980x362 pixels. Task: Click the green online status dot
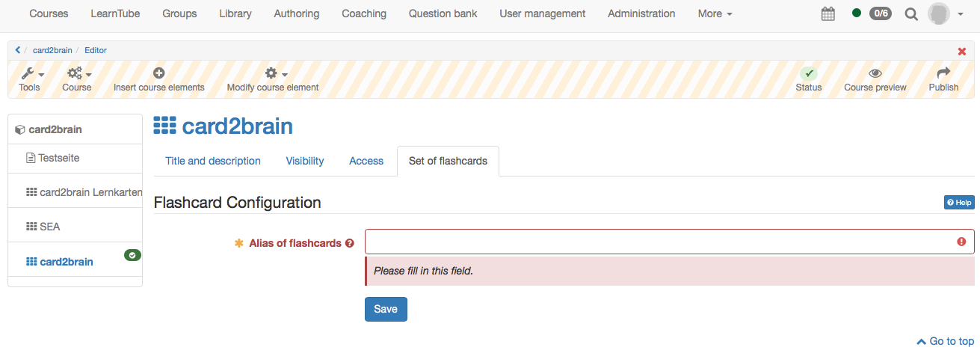click(x=857, y=13)
